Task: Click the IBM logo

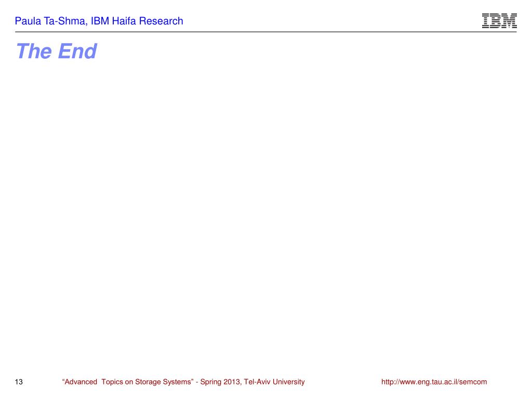Action: (499, 21)
